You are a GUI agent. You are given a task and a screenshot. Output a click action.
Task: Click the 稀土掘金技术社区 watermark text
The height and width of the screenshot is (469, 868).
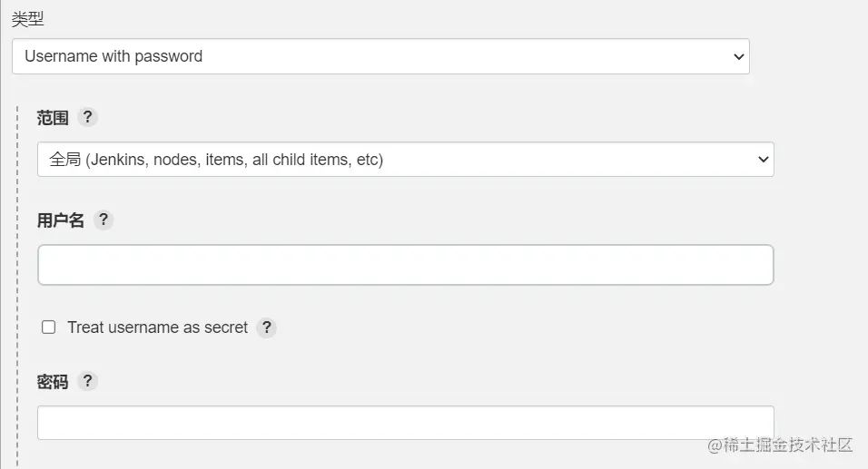(x=780, y=445)
